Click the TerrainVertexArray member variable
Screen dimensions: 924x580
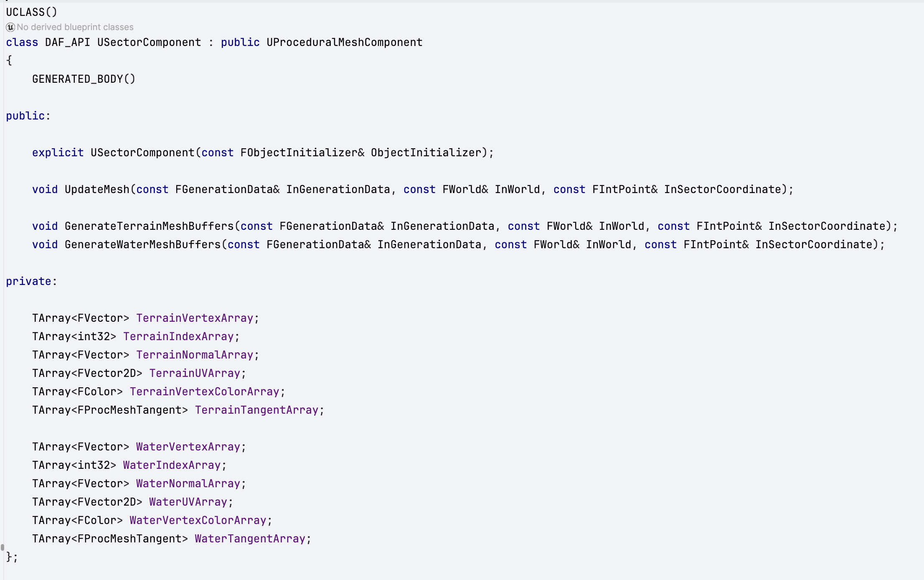coord(195,318)
